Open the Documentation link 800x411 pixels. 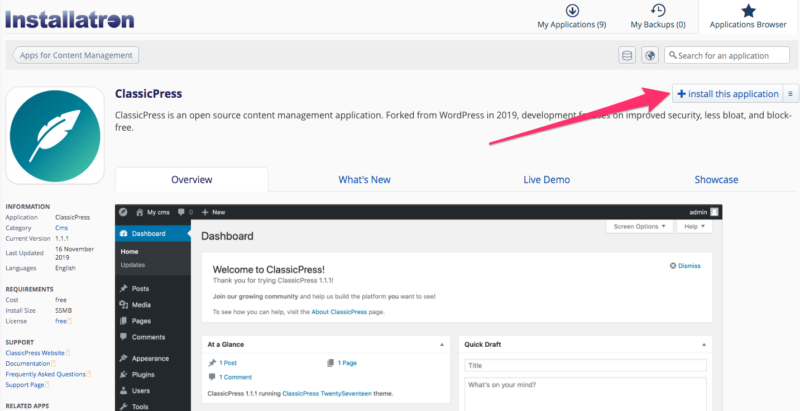pos(28,364)
